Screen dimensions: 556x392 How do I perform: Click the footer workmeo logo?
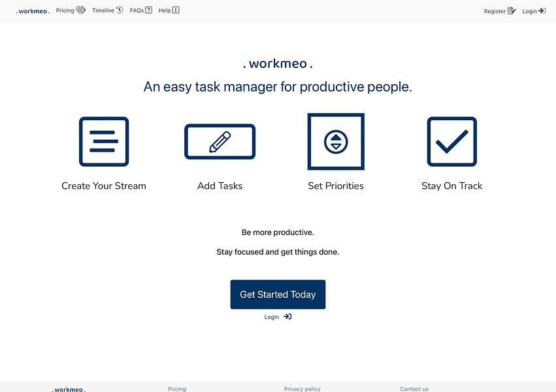point(69,389)
